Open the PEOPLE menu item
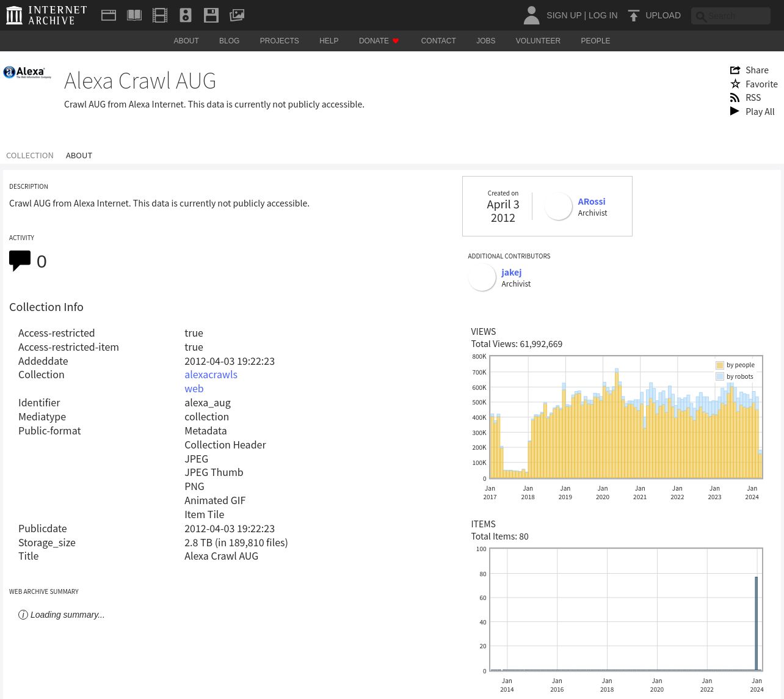The image size is (784, 699). coord(595,41)
